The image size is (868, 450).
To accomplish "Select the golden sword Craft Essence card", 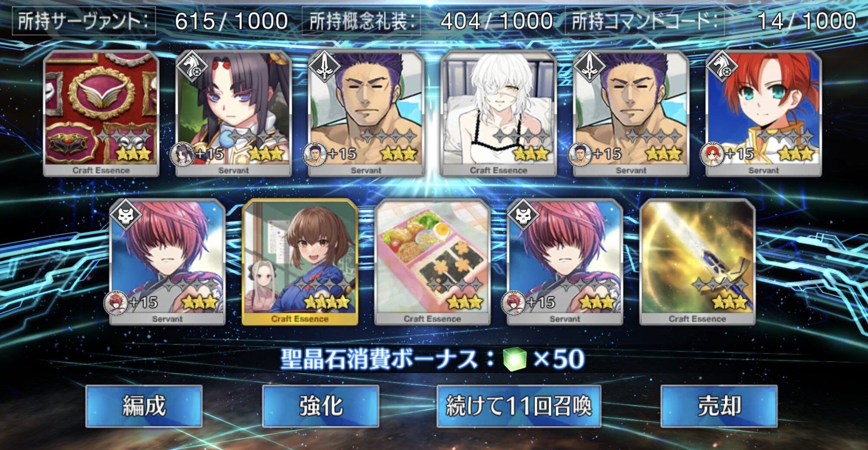I will point(697,262).
